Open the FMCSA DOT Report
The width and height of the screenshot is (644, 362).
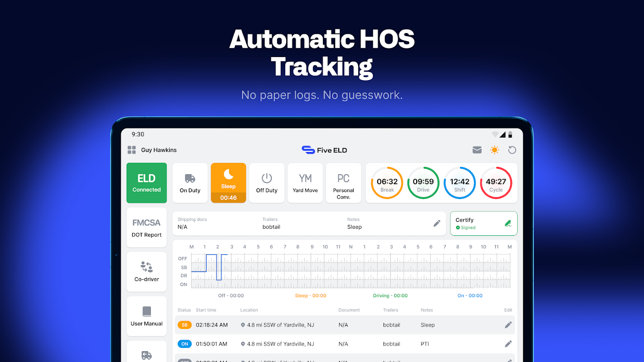[147, 228]
